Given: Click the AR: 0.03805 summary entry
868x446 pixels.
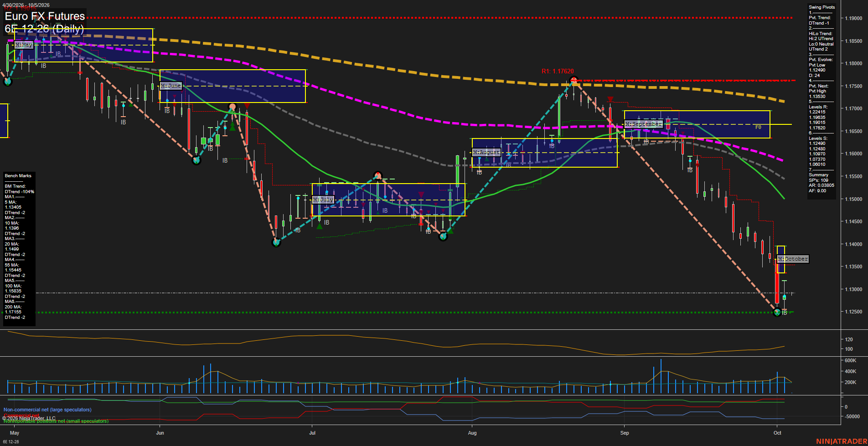Looking at the screenshot, I should pos(821,185).
